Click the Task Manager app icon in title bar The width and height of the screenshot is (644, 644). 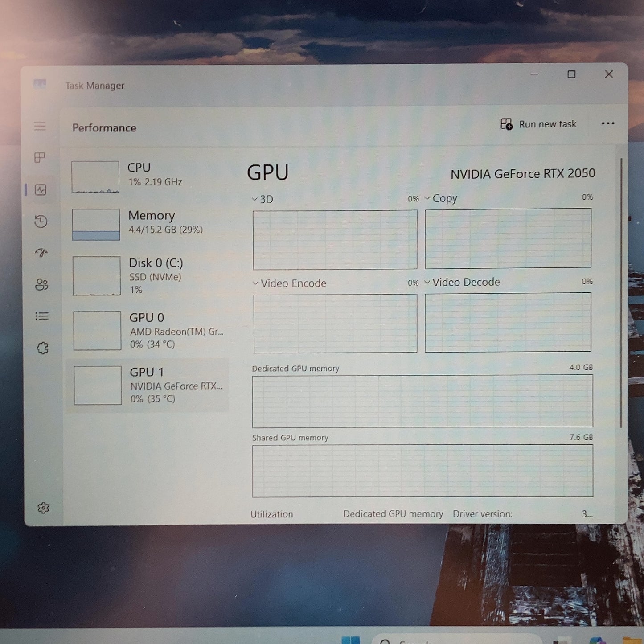coord(40,84)
